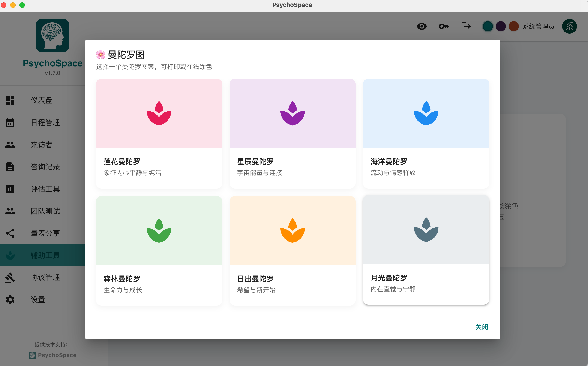Select the 评估工具 bar chart icon

pyautogui.click(x=10, y=189)
